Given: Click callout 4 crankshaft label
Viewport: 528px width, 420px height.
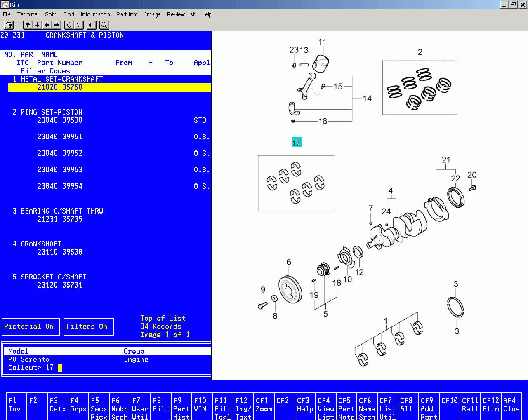Looking at the screenshot, I should [x=390, y=190].
